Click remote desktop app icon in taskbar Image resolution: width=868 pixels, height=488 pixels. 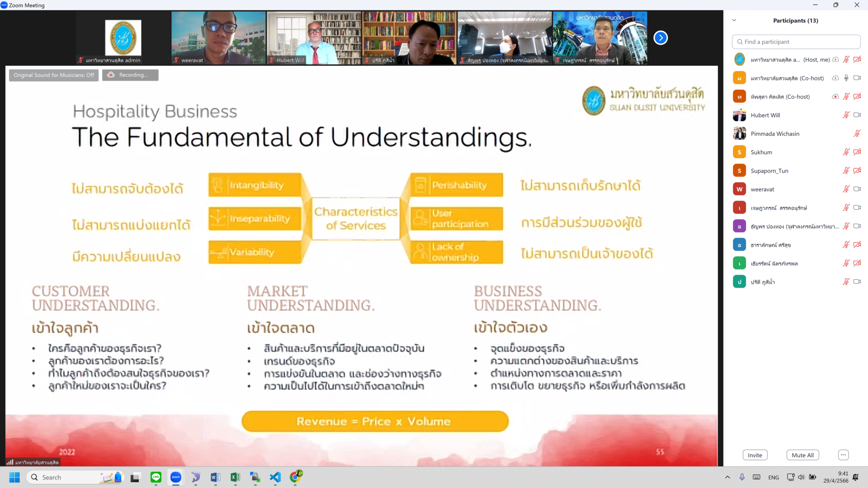(x=255, y=477)
